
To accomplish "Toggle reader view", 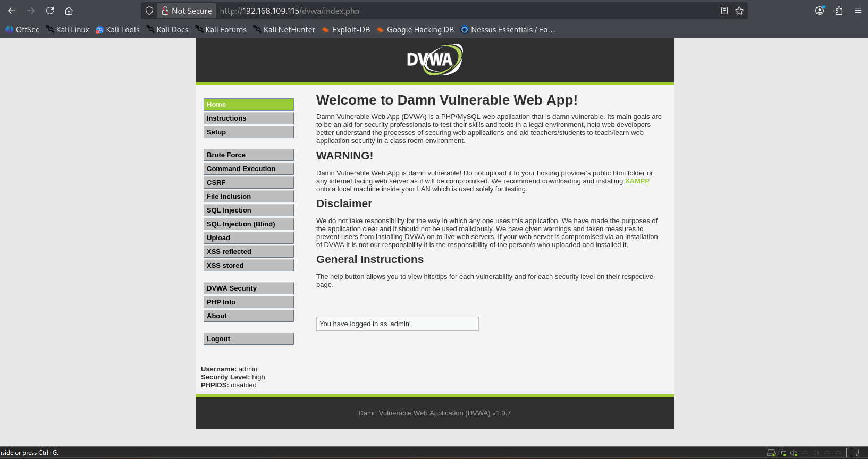I will click(x=724, y=11).
